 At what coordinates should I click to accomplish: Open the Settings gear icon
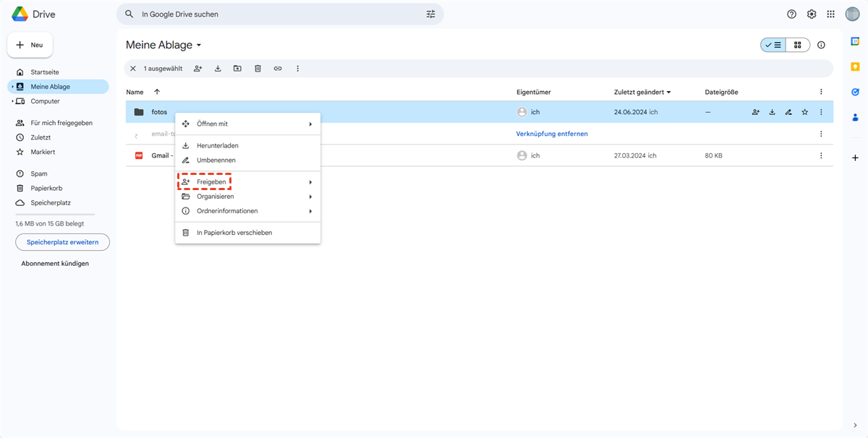pyautogui.click(x=812, y=14)
